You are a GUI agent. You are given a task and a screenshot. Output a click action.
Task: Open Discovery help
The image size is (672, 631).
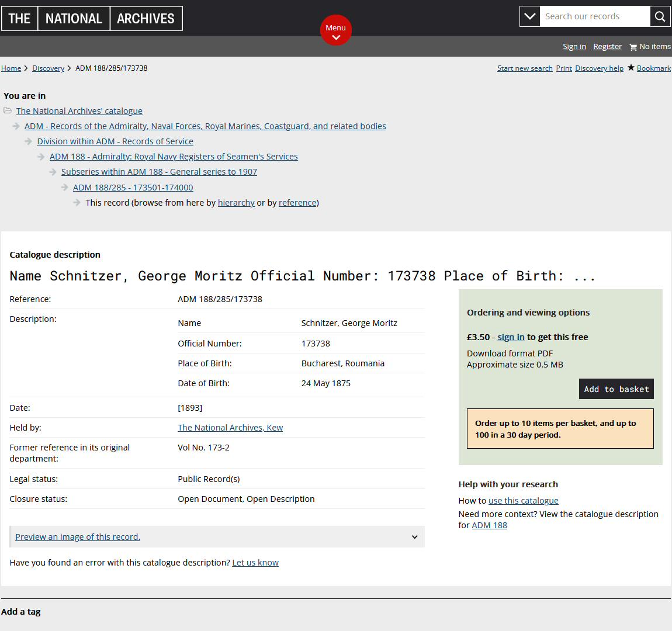tap(599, 68)
